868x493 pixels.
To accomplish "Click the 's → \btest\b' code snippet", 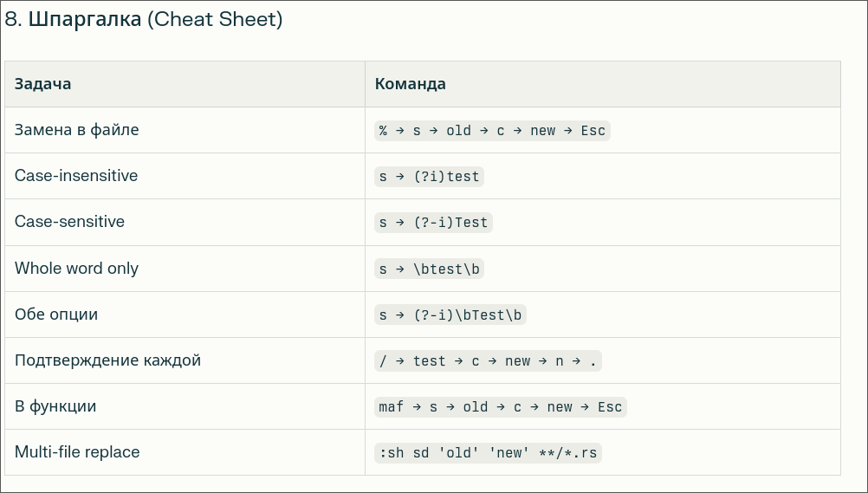I will click(x=429, y=269).
